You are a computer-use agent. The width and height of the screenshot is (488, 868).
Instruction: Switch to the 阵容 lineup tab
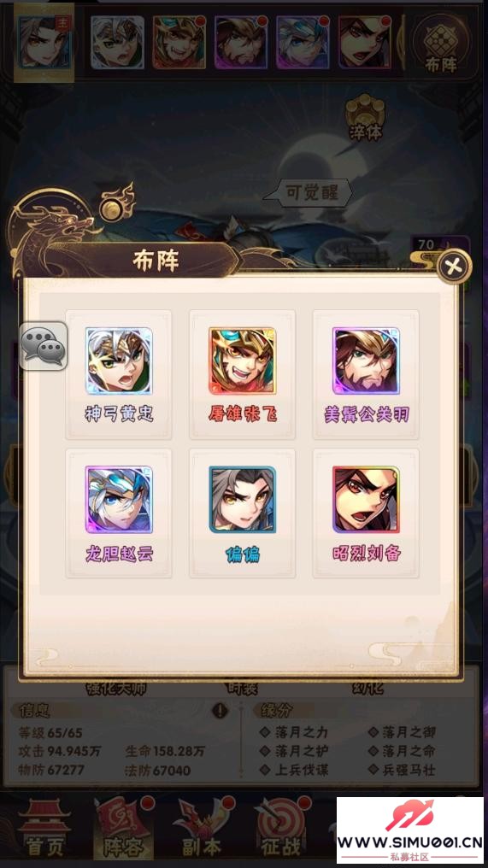point(122,828)
